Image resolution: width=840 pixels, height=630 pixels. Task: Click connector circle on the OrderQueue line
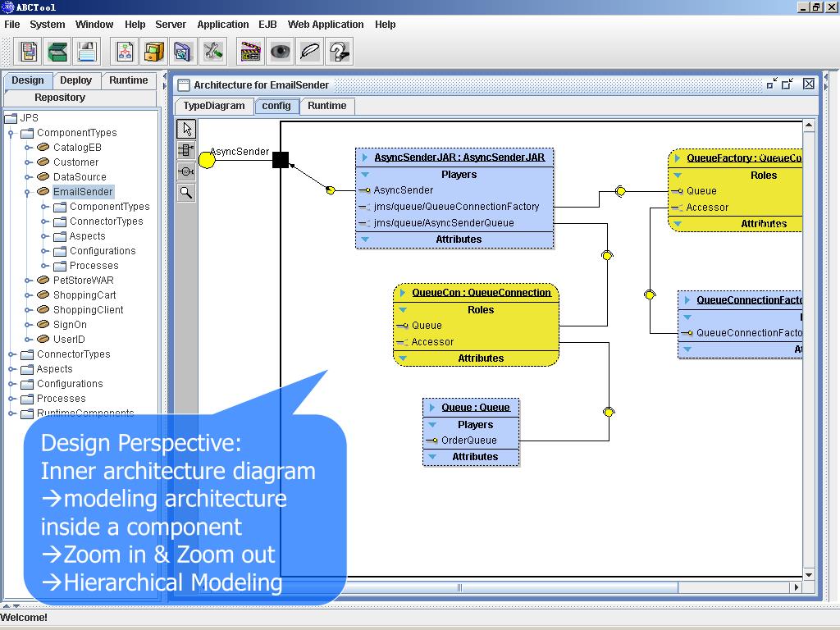pyautogui.click(x=609, y=412)
